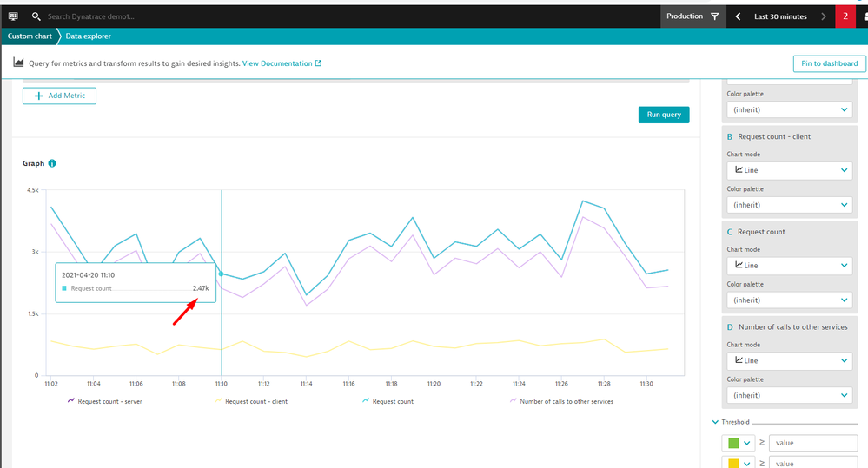This screenshot has height=468, width=868.
Task: Open Chart mode dropdown for Request count - client
Action: click(x=789, y=170)
